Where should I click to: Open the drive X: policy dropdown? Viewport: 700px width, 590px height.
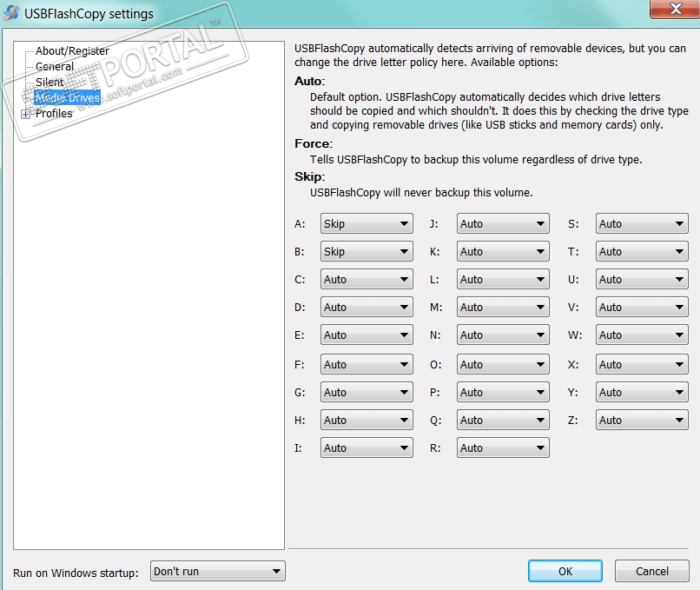pos(642,364)
